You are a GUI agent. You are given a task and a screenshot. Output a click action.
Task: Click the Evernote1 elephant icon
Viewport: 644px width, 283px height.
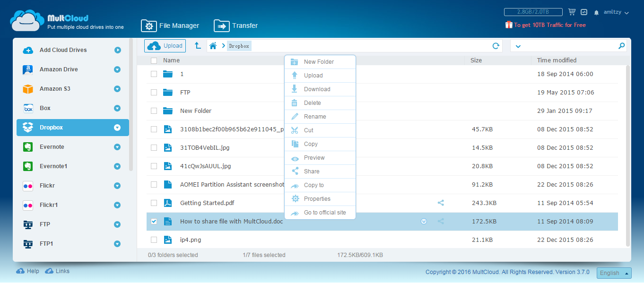pos(28,166)
